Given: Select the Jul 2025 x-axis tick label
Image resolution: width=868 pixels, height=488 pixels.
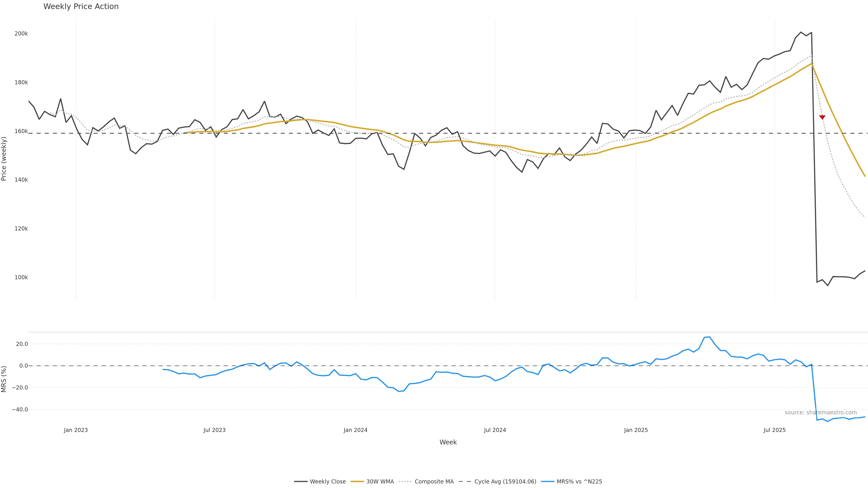Looking at the screenshot, I should click(x=774, y=430).
